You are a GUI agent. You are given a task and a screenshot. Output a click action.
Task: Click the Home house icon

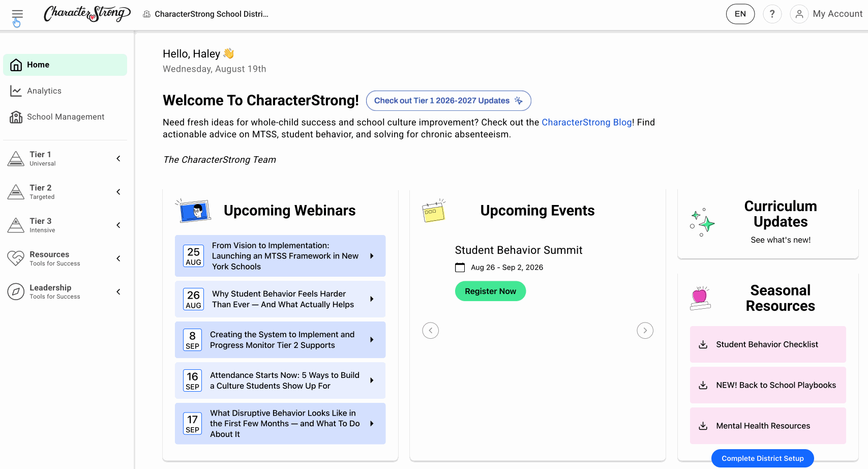(16, 65)
